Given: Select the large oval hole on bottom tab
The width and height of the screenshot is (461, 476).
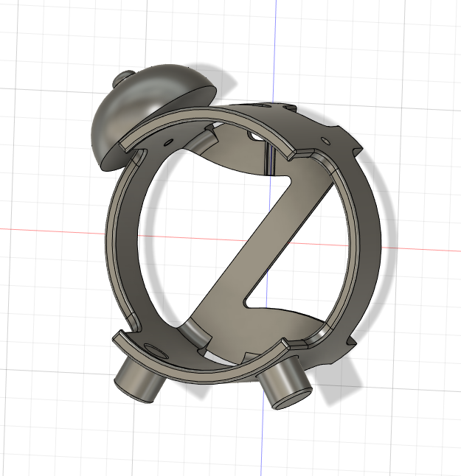Looking at the screenshot, I should [x=156, y=351].
